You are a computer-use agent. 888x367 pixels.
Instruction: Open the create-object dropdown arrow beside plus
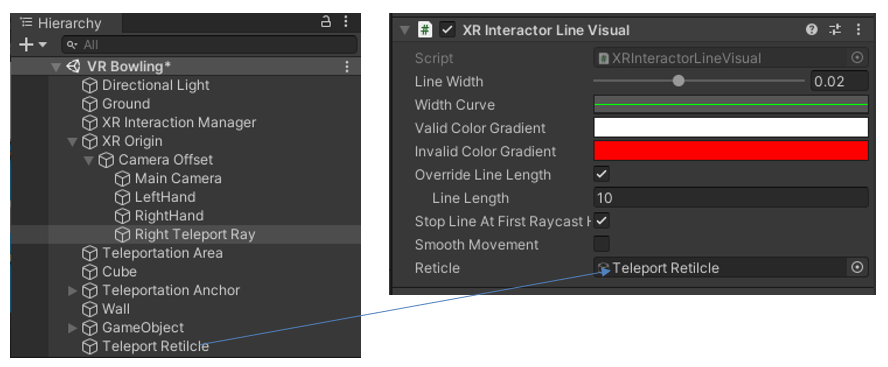tap(42, 45)
